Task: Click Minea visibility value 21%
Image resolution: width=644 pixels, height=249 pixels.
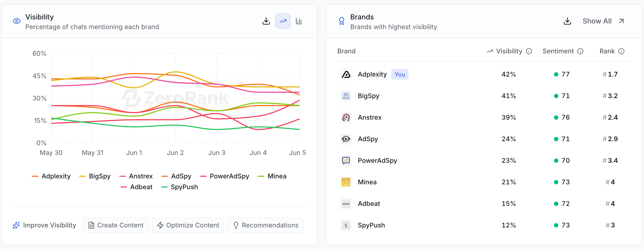Action: pos(509,182)
